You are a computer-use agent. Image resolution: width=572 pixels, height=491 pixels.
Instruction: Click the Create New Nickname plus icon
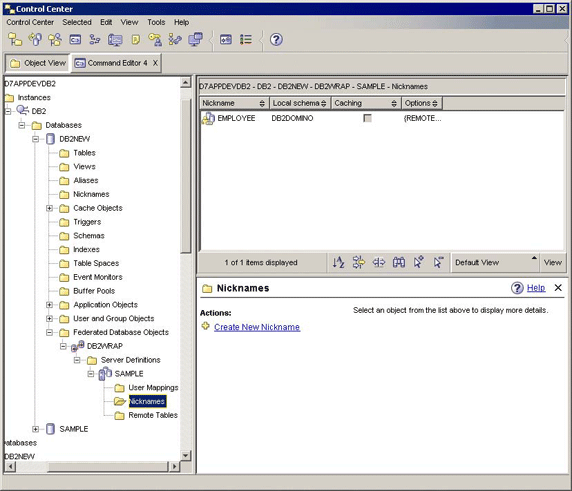[x=206, y=326]
